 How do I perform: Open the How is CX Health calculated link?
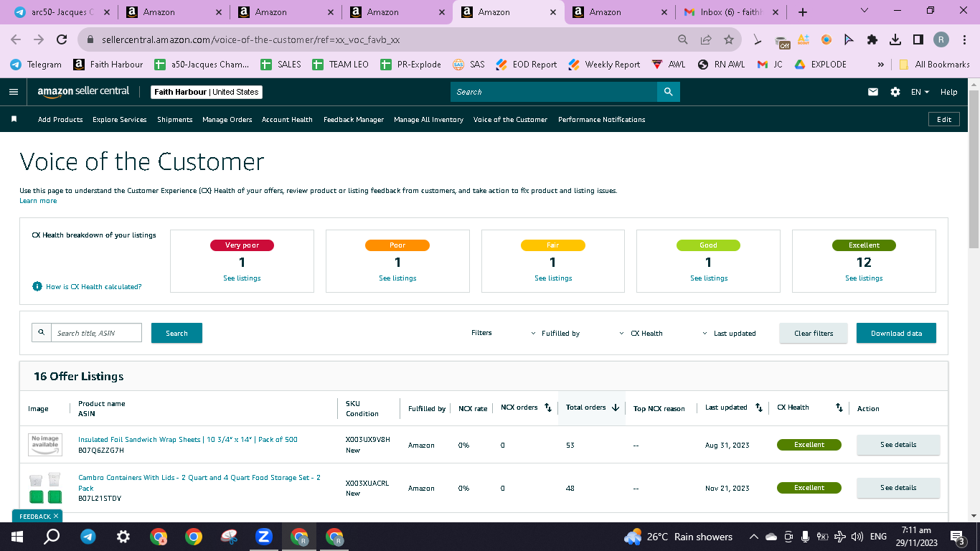click(93, 286)
